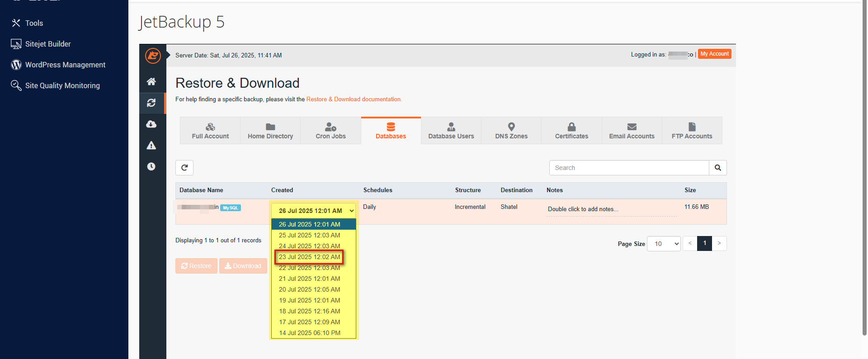This screenshot has width=868, height=359.
Task: Click the JetBackup home icon in sidebar
Action: [x=151, y=81]
